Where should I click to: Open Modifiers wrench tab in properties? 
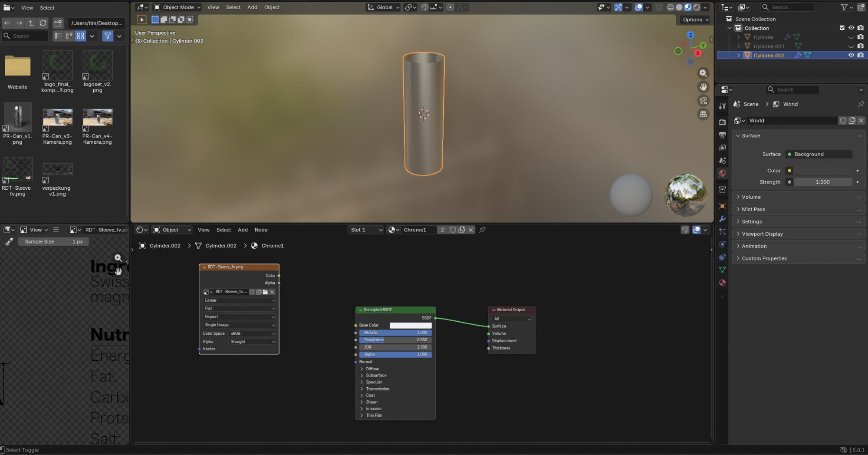pos(722,219)
